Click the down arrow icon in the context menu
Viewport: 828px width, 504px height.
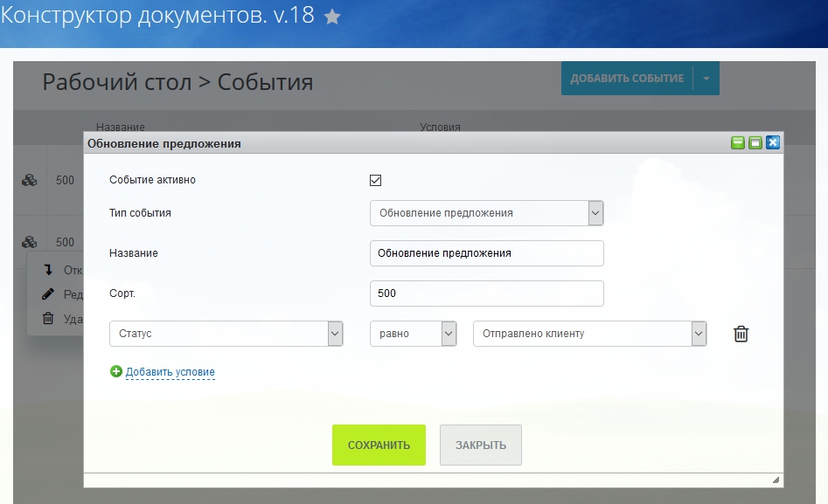click(x=48, y=270)
